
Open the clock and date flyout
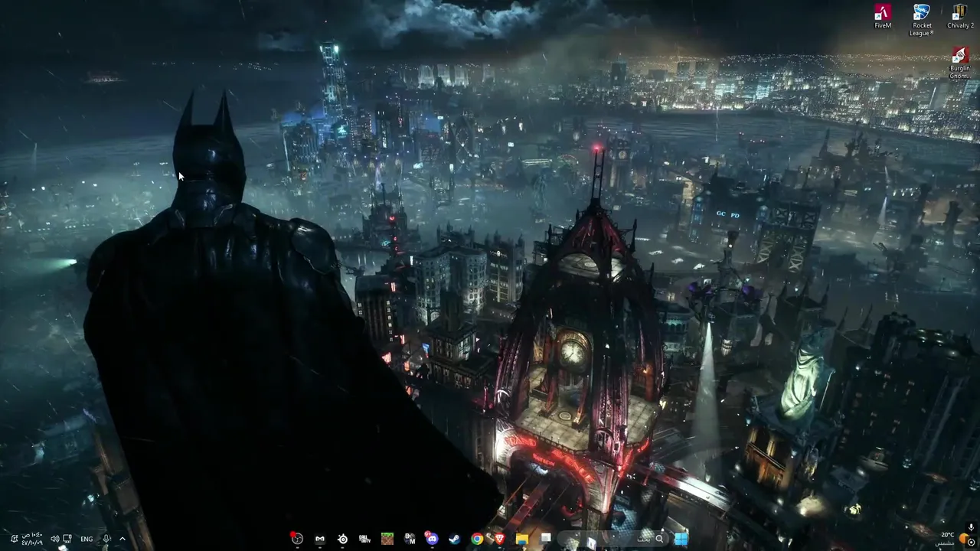coord(32,539)
